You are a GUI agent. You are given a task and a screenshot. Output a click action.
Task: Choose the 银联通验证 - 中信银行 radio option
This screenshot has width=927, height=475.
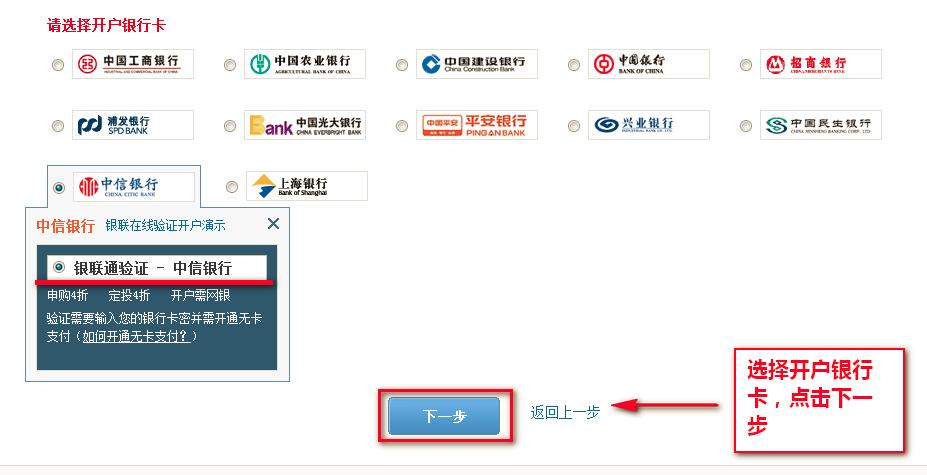pos(59,267)
